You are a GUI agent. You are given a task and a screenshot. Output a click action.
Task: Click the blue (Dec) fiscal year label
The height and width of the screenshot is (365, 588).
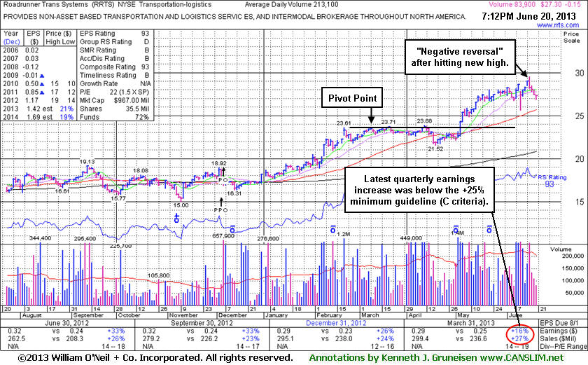[x=12, y=41]
